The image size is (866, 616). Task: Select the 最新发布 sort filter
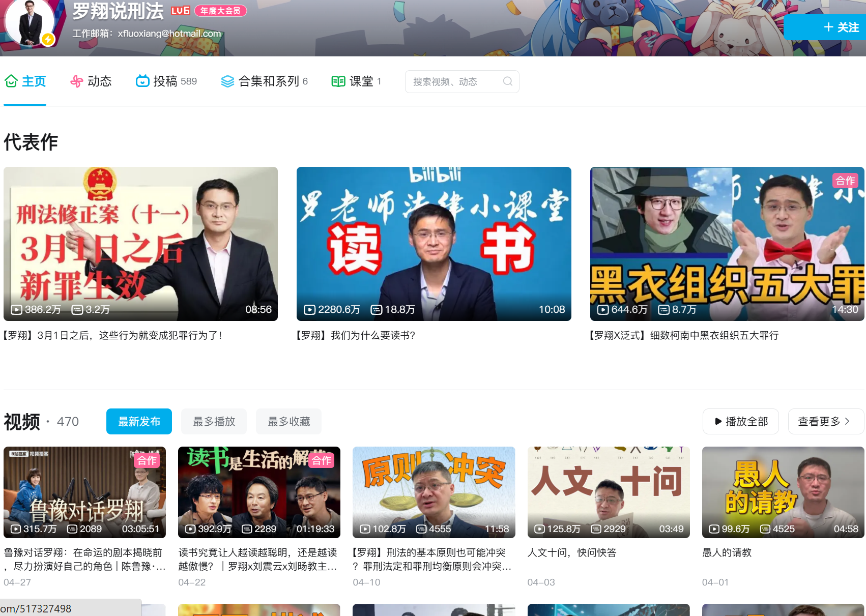pyautogui.click(x=139, y=421)
